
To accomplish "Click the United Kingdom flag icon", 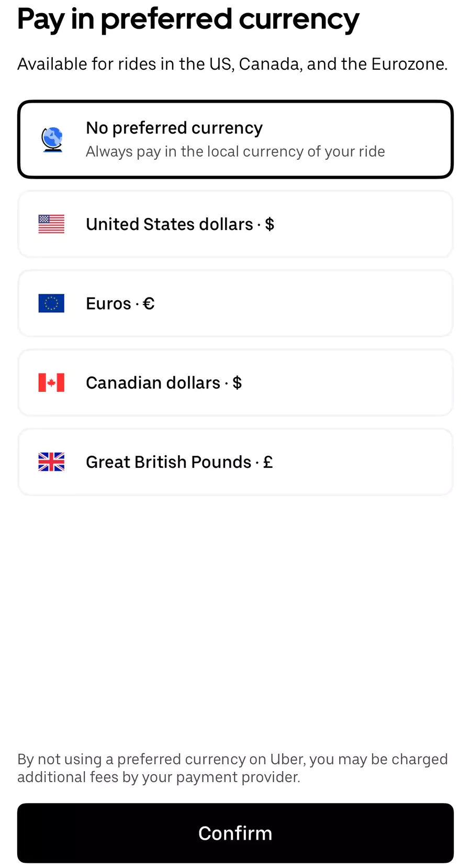I will 51,462.
